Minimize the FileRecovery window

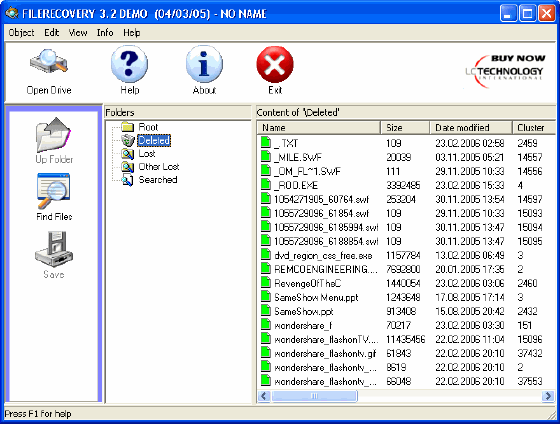coord(508,14)
